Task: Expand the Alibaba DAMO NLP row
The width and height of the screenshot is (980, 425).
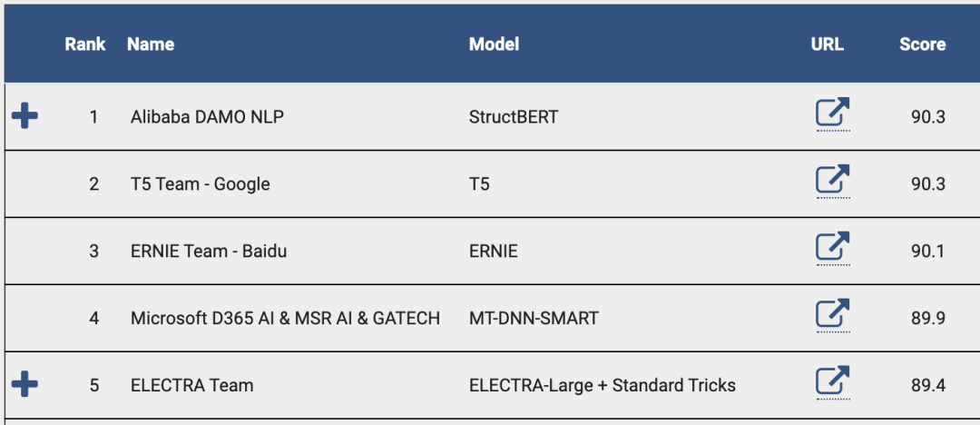Action: point(25,116)
